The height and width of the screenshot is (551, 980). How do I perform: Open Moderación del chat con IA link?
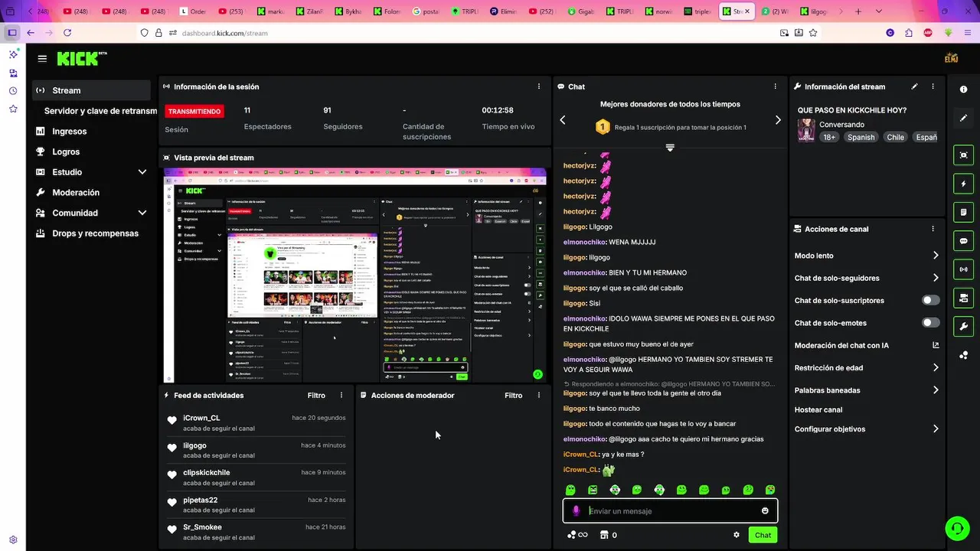point(841,346)
